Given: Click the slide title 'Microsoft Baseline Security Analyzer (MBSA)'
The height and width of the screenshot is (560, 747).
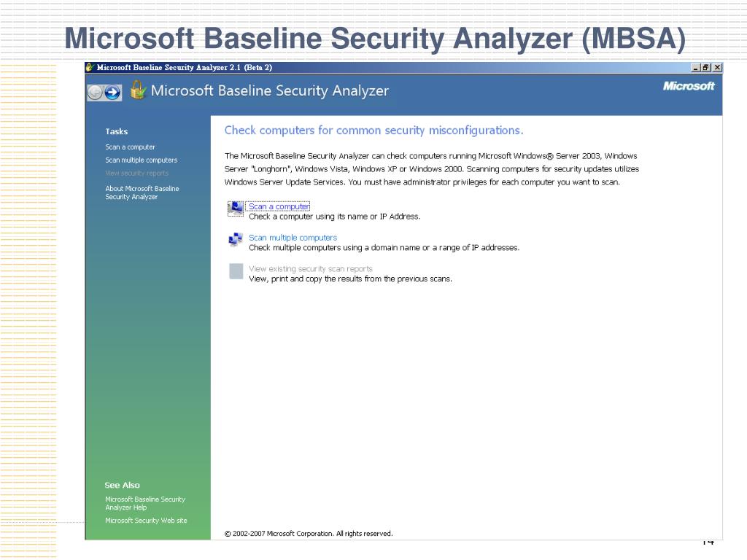Looking at the screenshot, I should coord(375,39).
